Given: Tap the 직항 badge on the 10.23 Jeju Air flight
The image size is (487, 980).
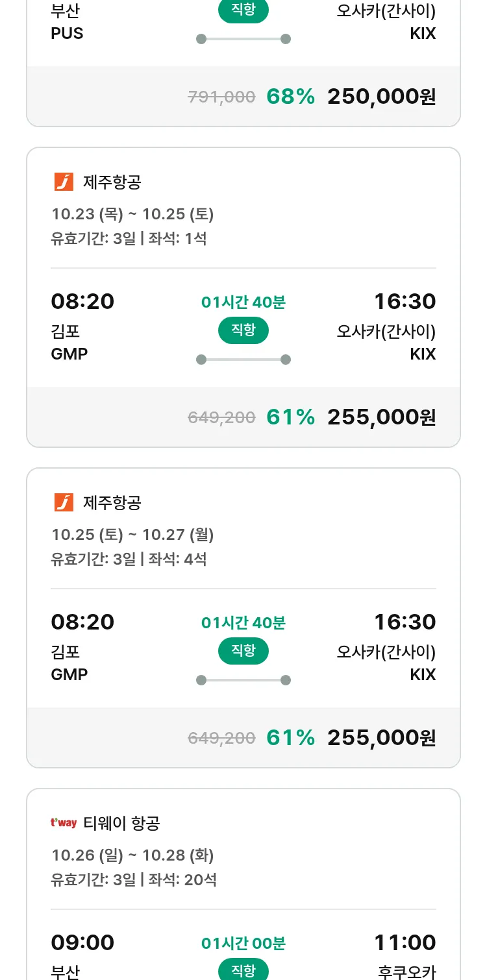Looking at the screenshot, I should 243,330.
